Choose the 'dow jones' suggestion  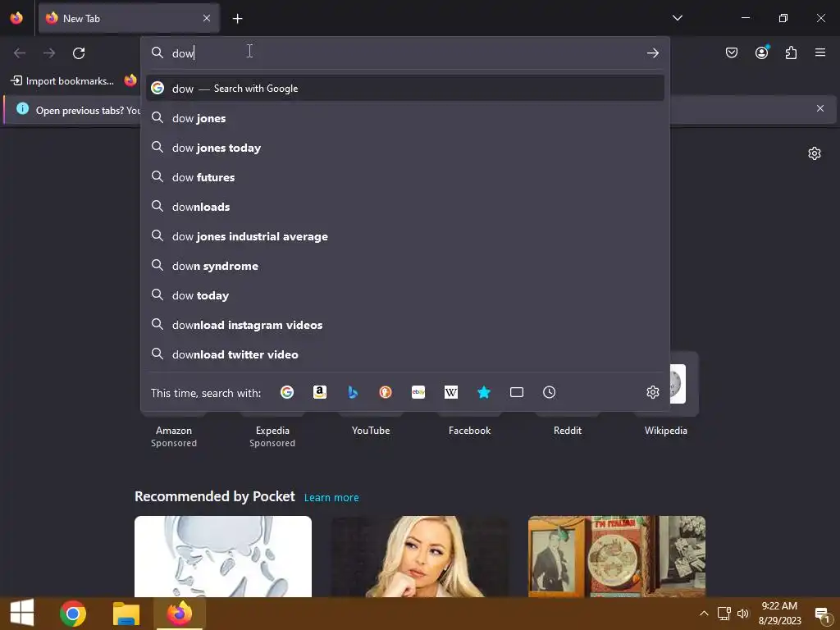point(405,118)
